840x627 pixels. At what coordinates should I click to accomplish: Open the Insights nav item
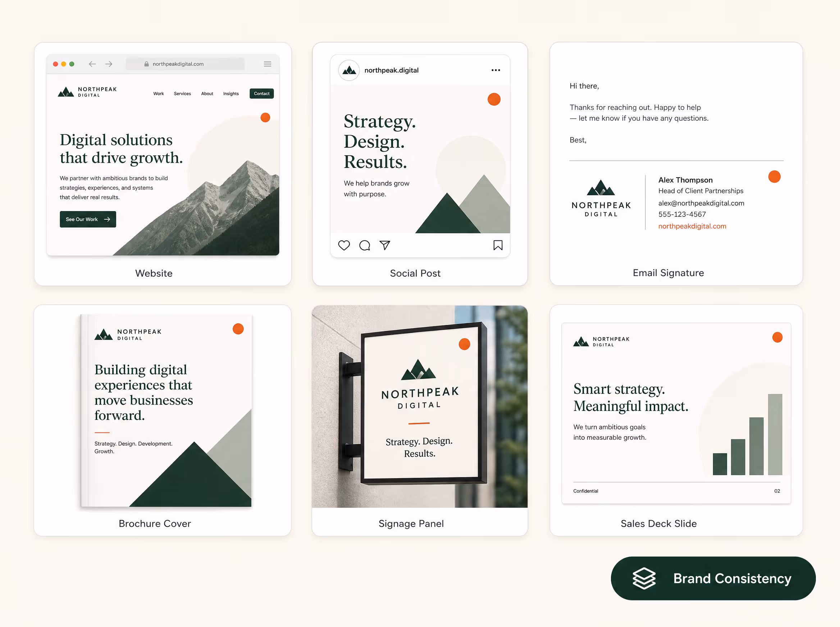click(x=231, y=93)
